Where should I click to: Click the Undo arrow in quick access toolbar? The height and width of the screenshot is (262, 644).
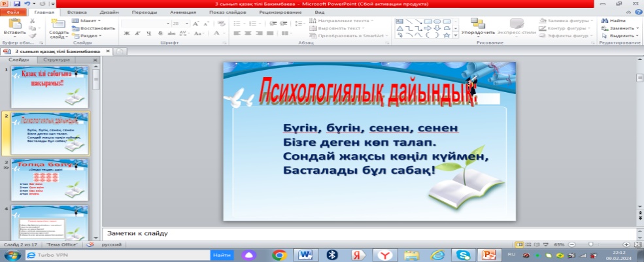click(x=27, y=4)
